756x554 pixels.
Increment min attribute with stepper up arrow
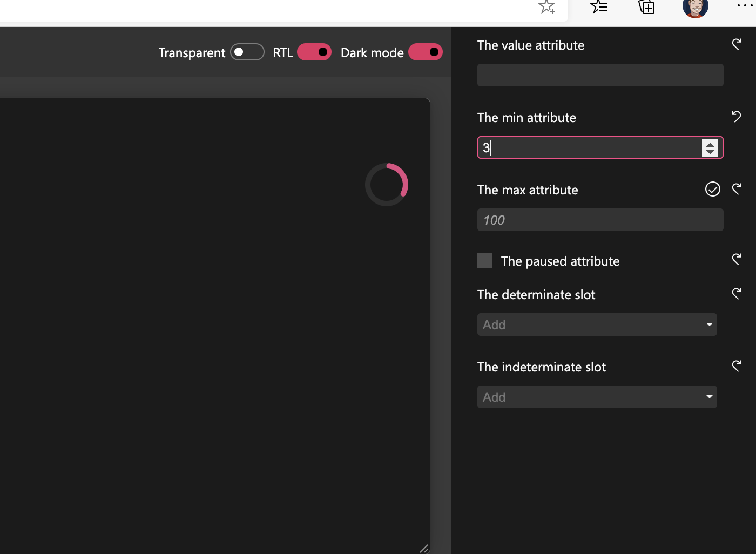click(710, 144)
